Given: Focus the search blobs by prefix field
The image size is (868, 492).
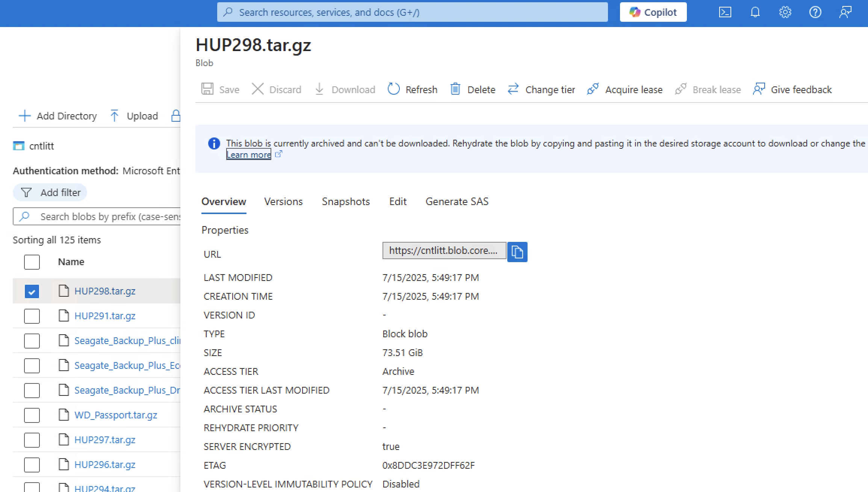Looking at the screenshot, I should pos(97,216).
